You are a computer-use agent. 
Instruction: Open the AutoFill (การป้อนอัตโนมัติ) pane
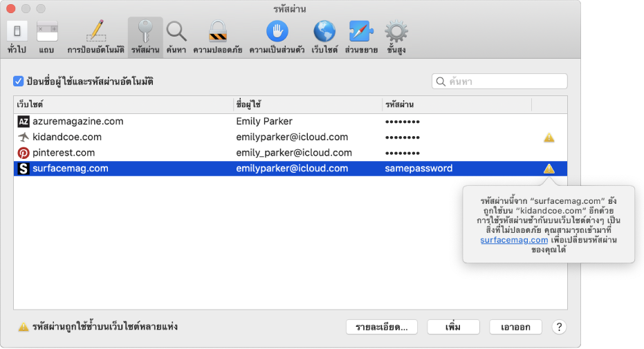point(95,37)
